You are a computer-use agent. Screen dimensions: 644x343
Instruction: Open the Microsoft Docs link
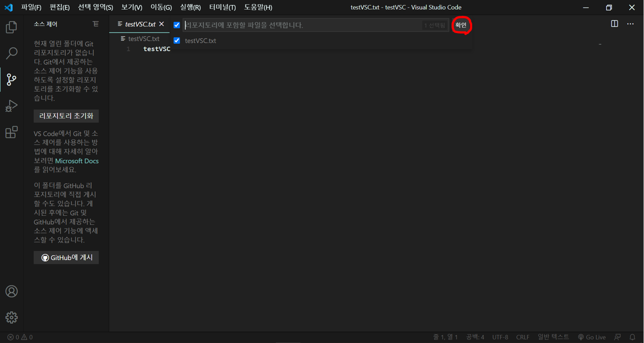(77, 161)
